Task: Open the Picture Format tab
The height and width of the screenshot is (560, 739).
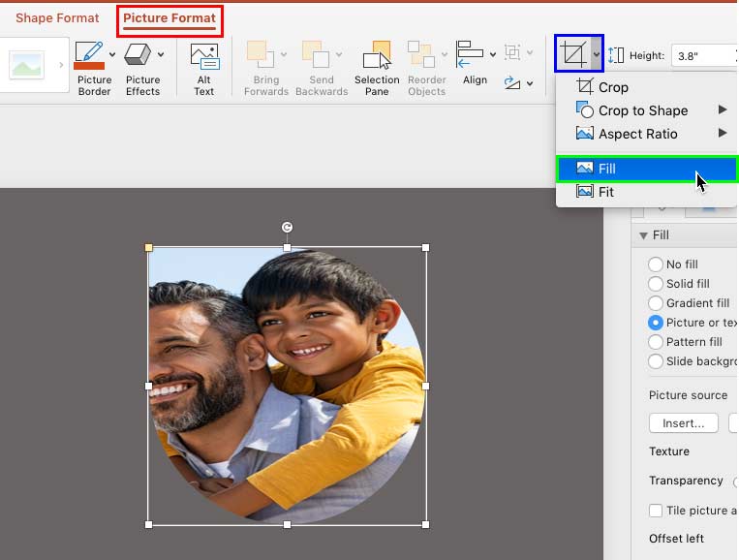Action: click(169, 18)
